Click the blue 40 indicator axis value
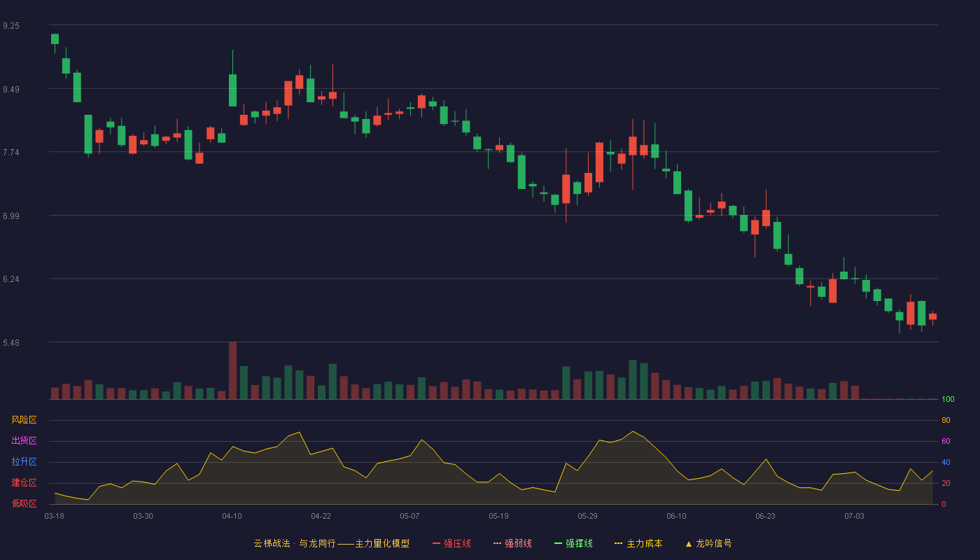Viewport: 980px width, 560px height. [x=946, y=462]
